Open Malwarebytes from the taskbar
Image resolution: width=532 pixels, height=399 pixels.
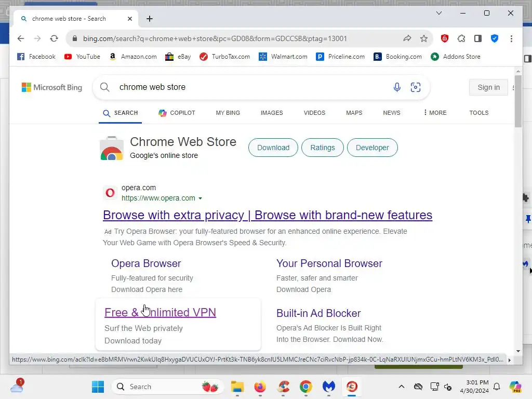(329, 387)
